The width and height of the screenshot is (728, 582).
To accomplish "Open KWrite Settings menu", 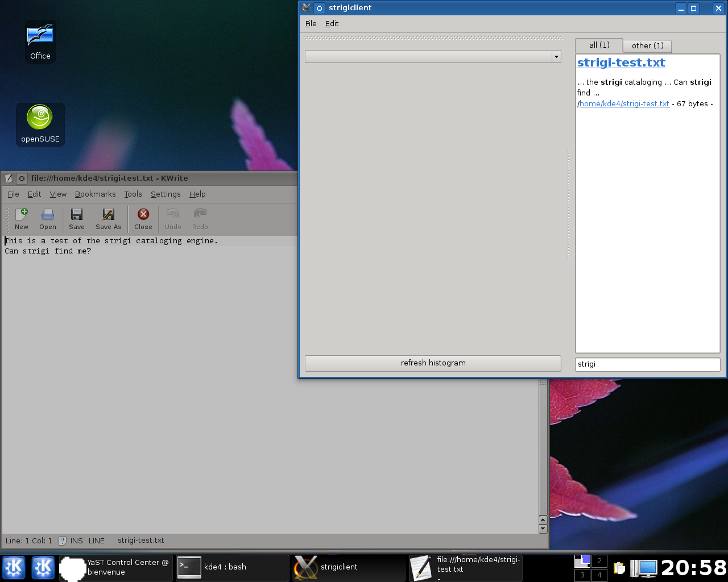I will (x=166, y=194).
